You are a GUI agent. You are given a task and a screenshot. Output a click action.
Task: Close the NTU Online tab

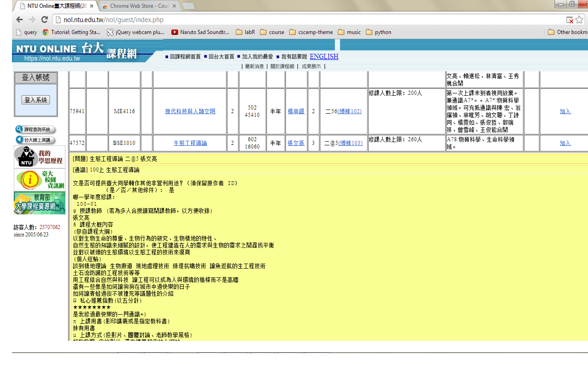pos(91,6)
